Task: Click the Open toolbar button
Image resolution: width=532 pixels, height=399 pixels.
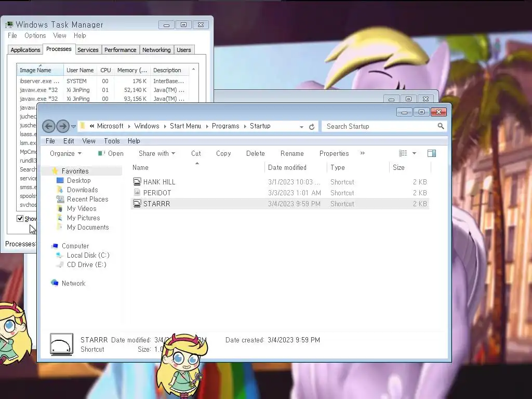Action: point(111,153)
